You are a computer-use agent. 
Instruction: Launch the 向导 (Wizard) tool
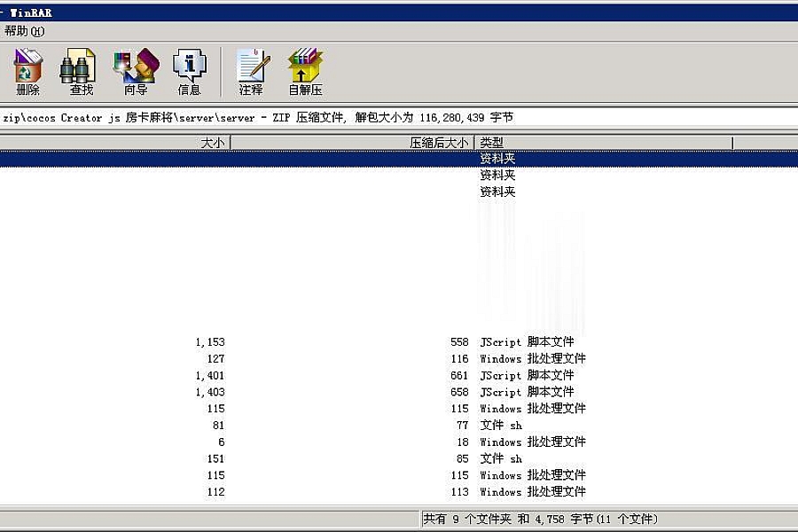(x=136, y=72)
